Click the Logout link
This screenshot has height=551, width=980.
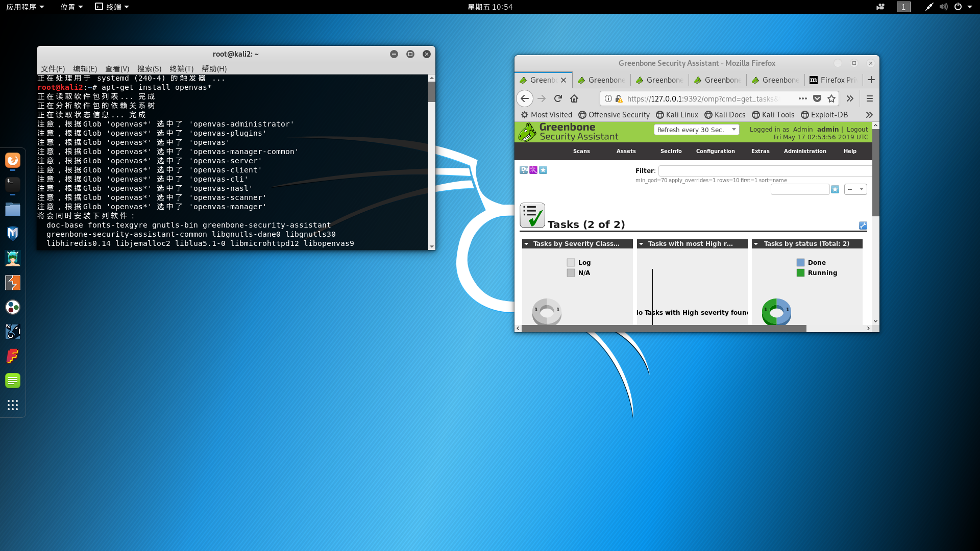point(857,129)
